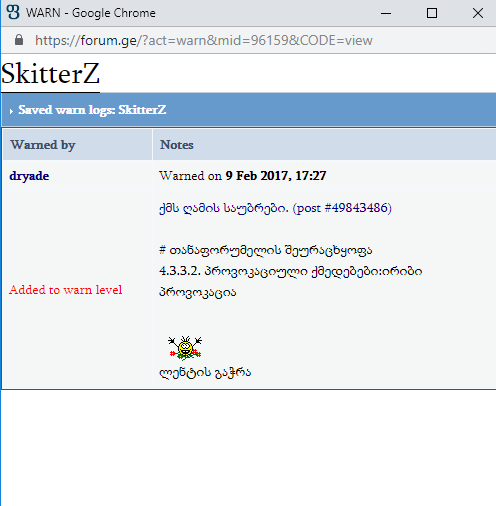Close the WARN popup window
This screenshot has height=506, width=496.
478,13
